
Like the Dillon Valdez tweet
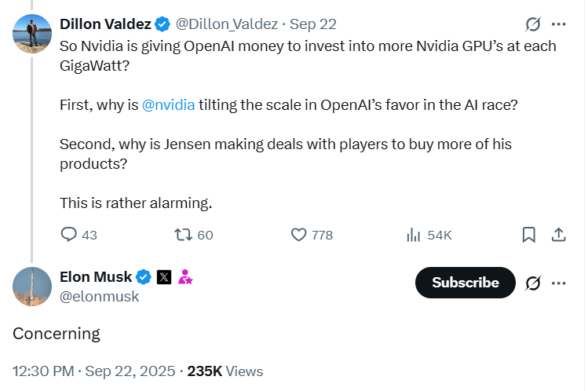pos(299,235)
